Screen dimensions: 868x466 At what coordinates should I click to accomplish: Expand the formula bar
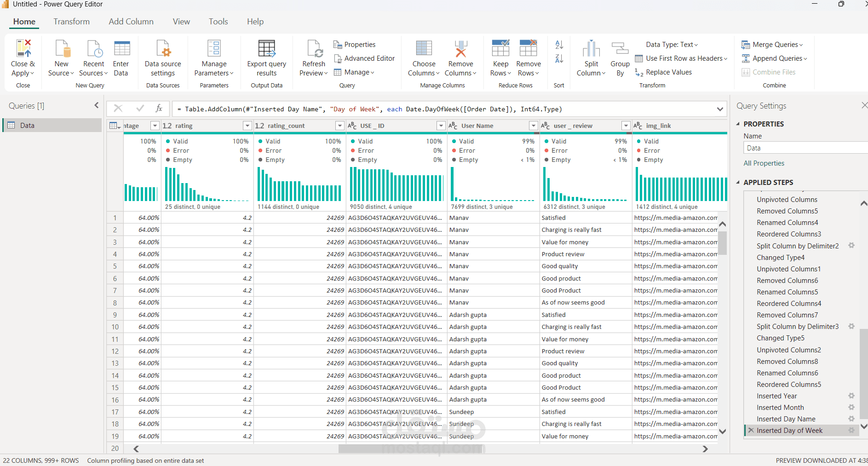tap(720, 109)
